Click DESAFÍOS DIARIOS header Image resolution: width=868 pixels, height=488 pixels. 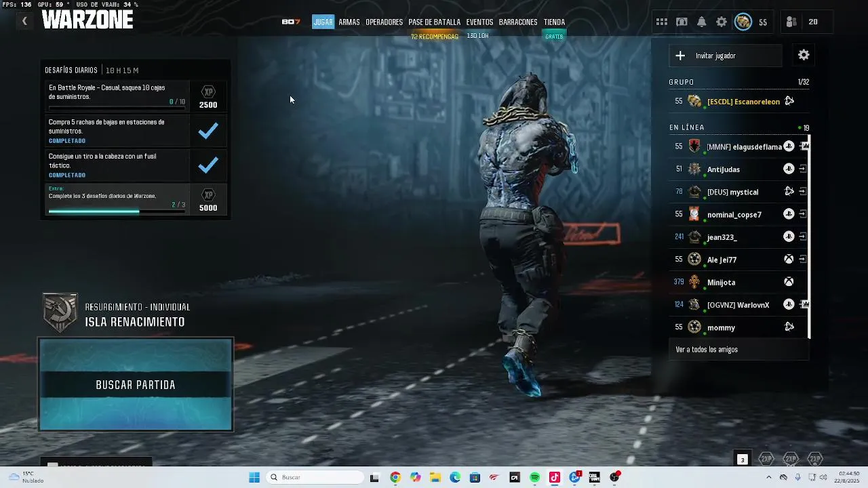71,70
